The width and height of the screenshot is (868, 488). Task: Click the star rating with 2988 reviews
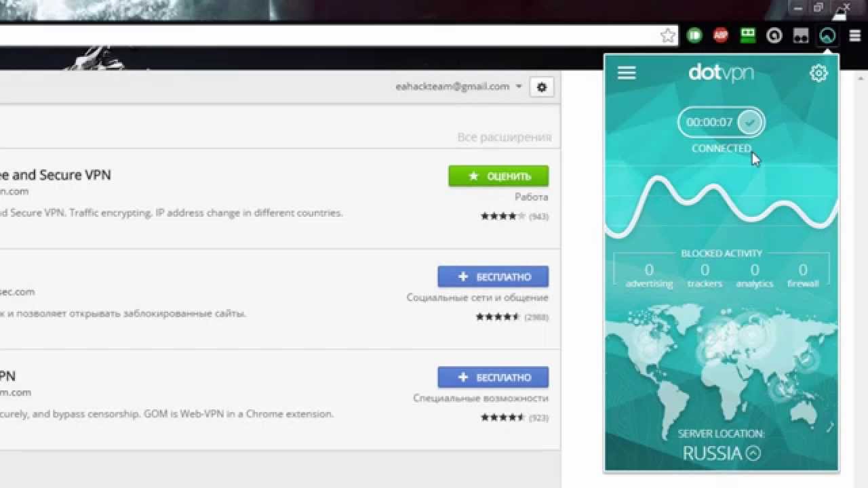point(512,317)
